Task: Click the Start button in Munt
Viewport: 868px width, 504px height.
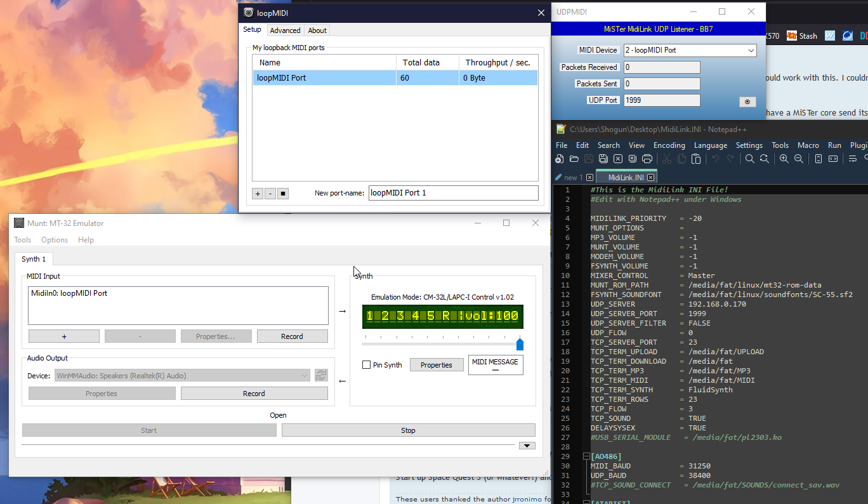Action: (149, 430)
